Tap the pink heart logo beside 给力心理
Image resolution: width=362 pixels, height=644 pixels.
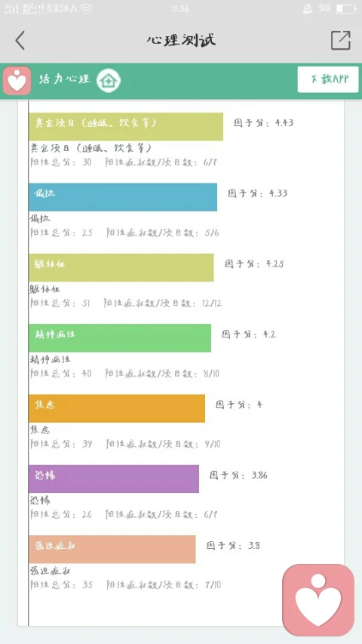pos(17,81)
